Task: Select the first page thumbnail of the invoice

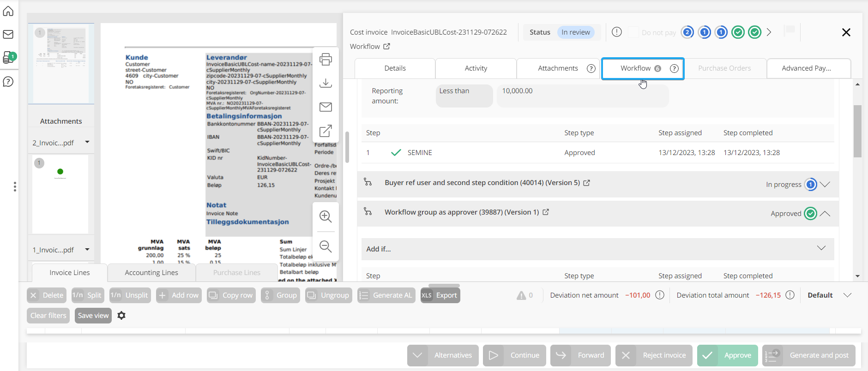Action: click(x=61, y=64)
